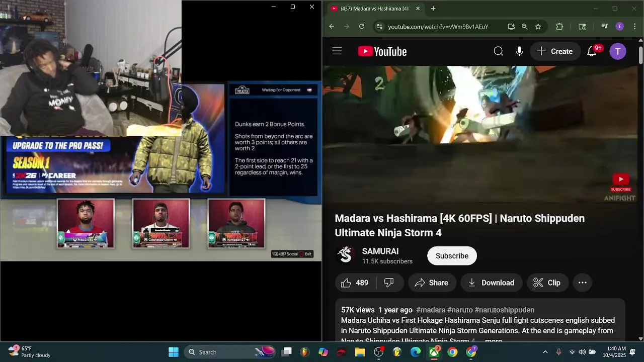Open the volume icon in system tray

582,352
